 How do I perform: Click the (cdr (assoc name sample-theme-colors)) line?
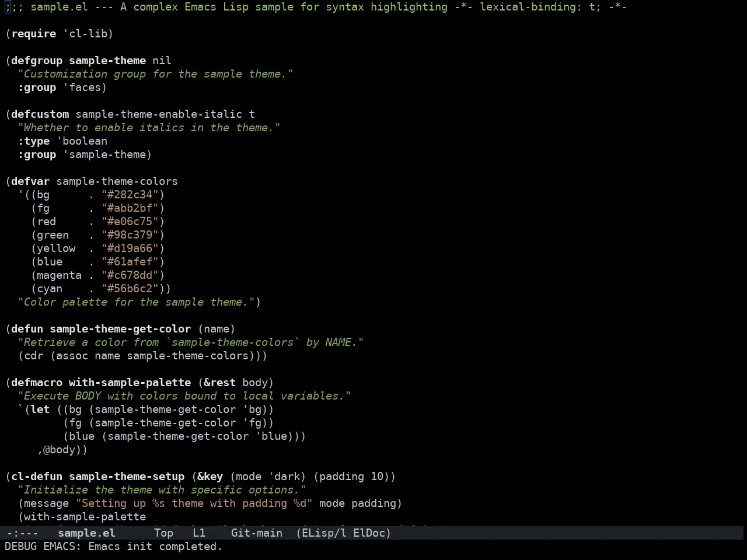(142, 356)
